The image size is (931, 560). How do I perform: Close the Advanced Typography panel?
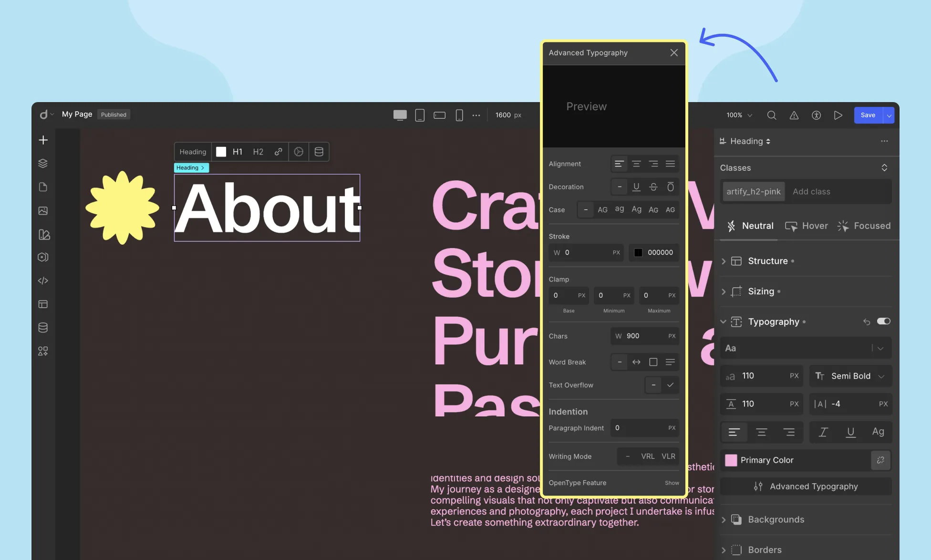(673, 52)
